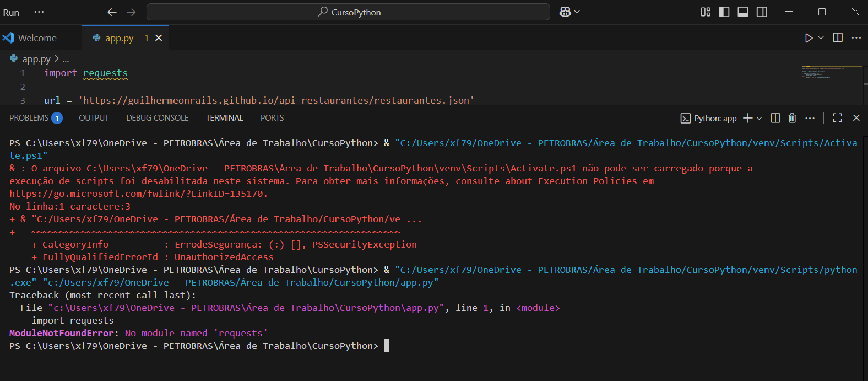Go back with the left arrow
This screenshot has height=381, width=868.
coord(112,12)
